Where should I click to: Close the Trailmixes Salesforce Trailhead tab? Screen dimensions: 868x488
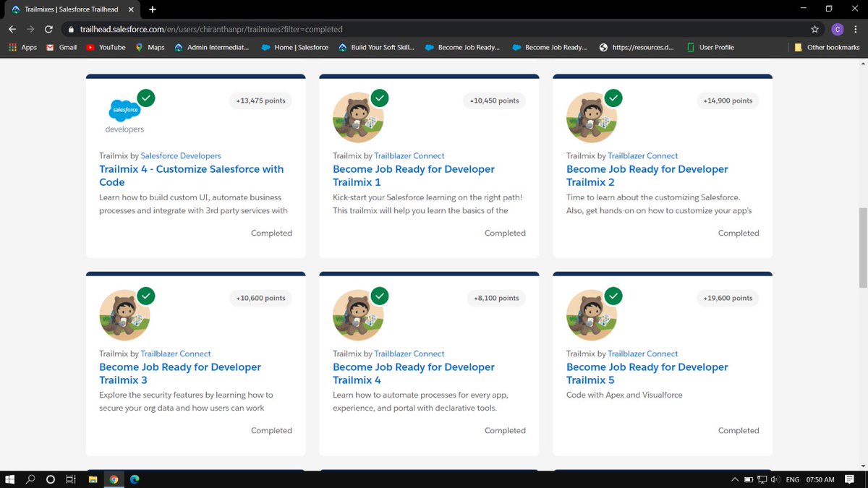point(131,9)
